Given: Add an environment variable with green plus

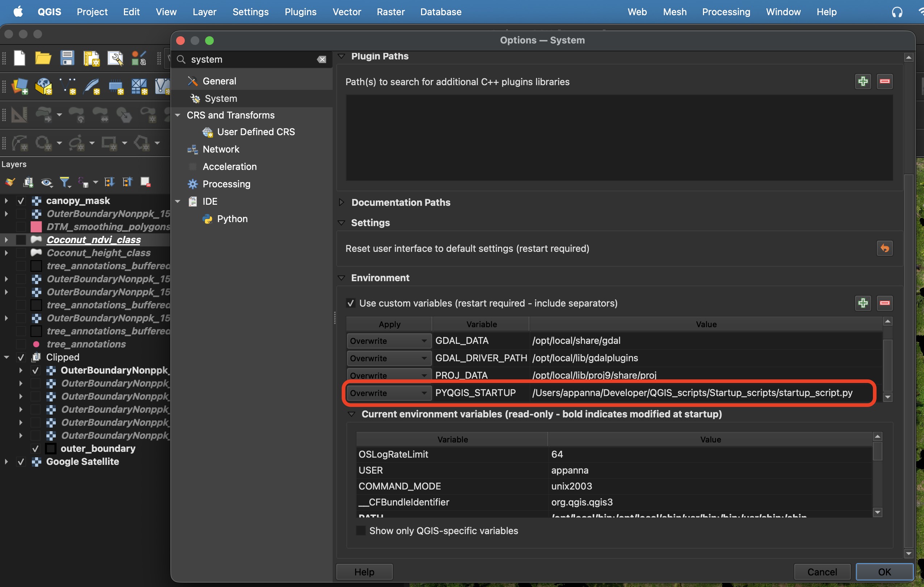Looking at the screenshot, I should [863, 303].
